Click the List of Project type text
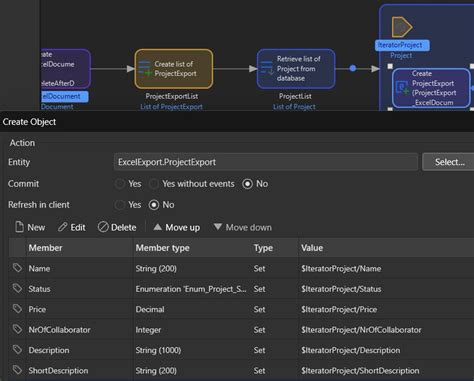This screenshot has width=474, height=381. 294,107
